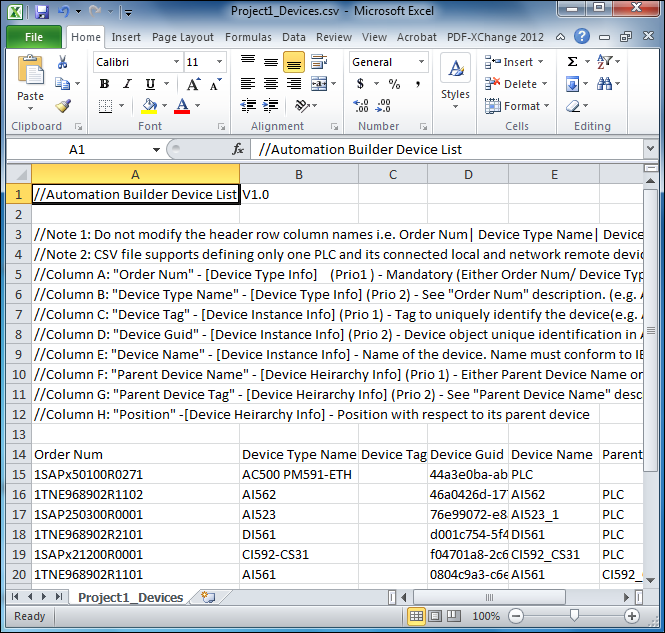This screenshot has height=633, width=665.
Task: Switch to the Data tab
Action: (x=294, y=37)
